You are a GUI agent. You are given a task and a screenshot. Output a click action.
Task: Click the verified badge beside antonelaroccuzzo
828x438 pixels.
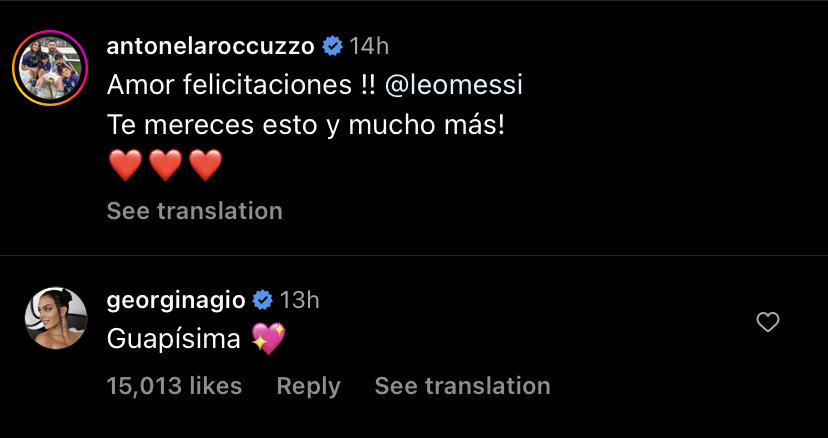click(333, 46)
